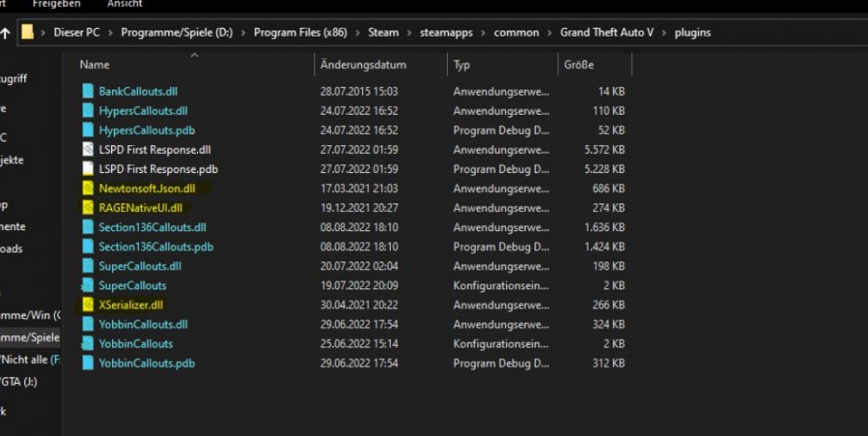Screen dimensions: 868x436
Task: Click the HypersCallouts.pdb file icon
Action: pyautogui.click(x=88, y=129)
